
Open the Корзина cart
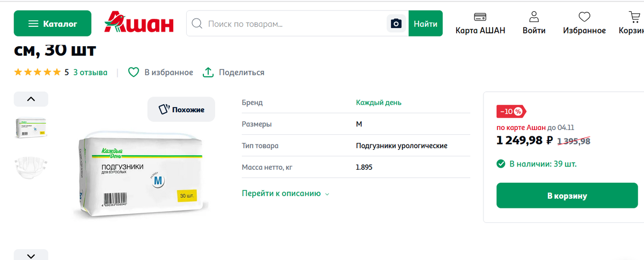632,24
